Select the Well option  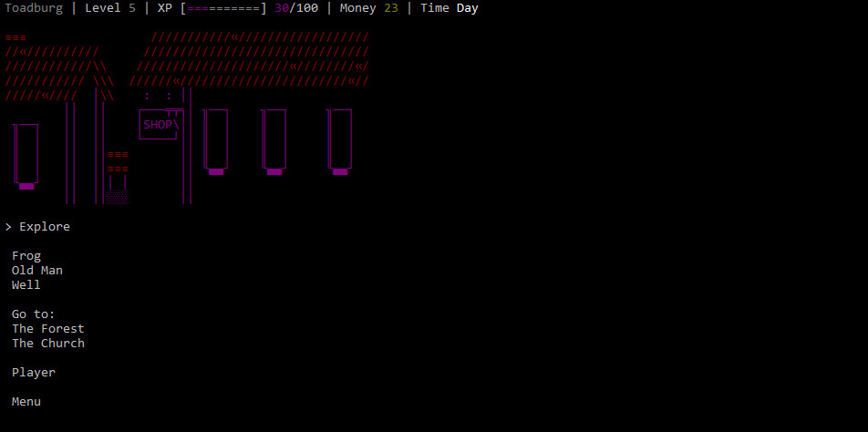click(x=26, y=285)
